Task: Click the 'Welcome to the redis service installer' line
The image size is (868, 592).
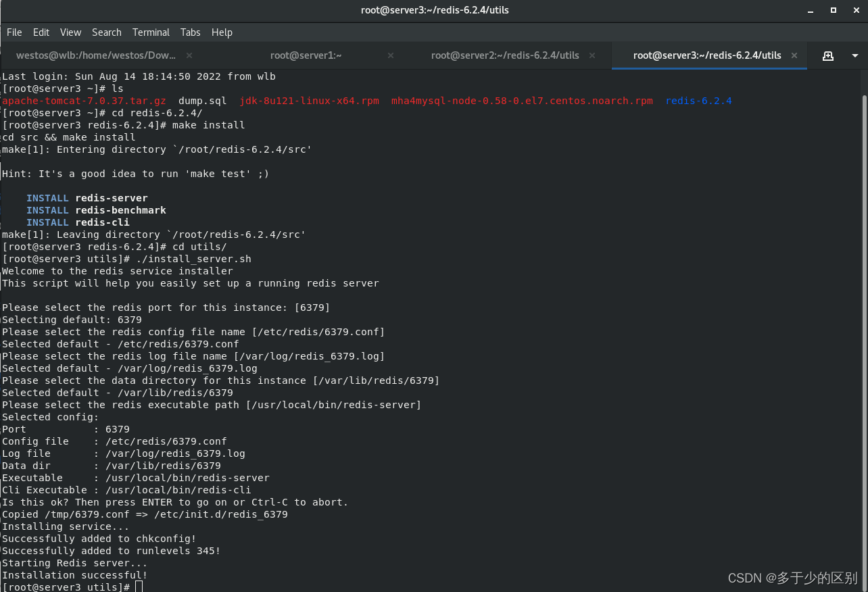Action: coord(118,271)
